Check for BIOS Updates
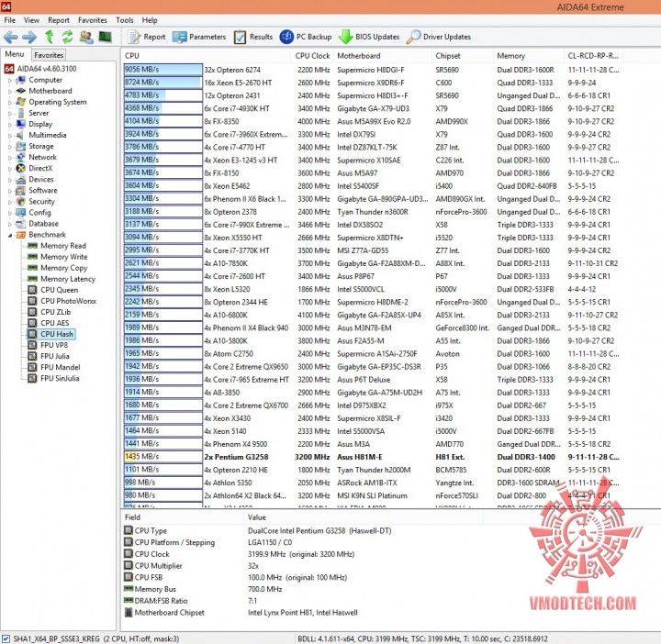This screenshot has width=661, height=644. [x=369, y=37]
